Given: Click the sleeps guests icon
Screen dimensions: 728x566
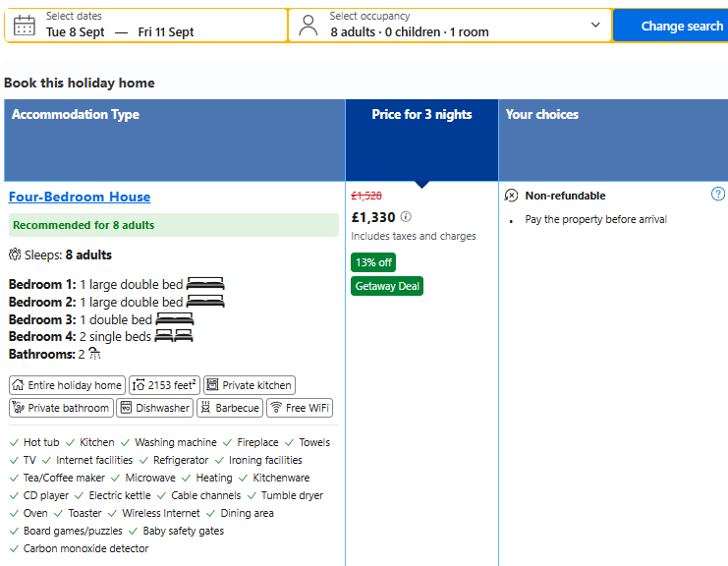Looking at the screenshot, I should pos(15,255).
